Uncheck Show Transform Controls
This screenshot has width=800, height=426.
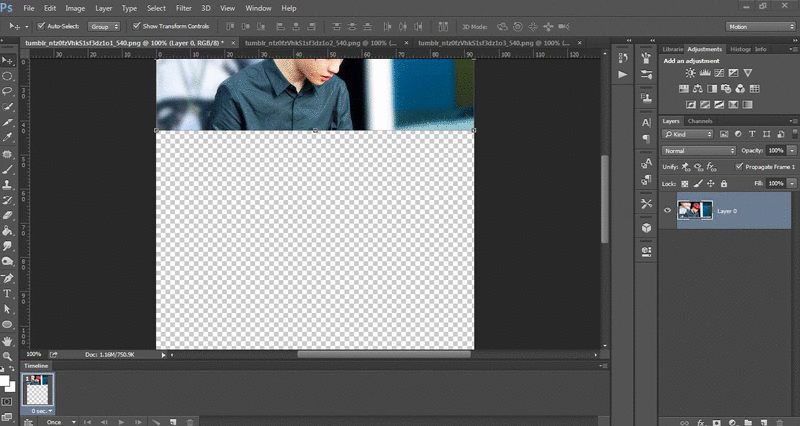(136, 26)
